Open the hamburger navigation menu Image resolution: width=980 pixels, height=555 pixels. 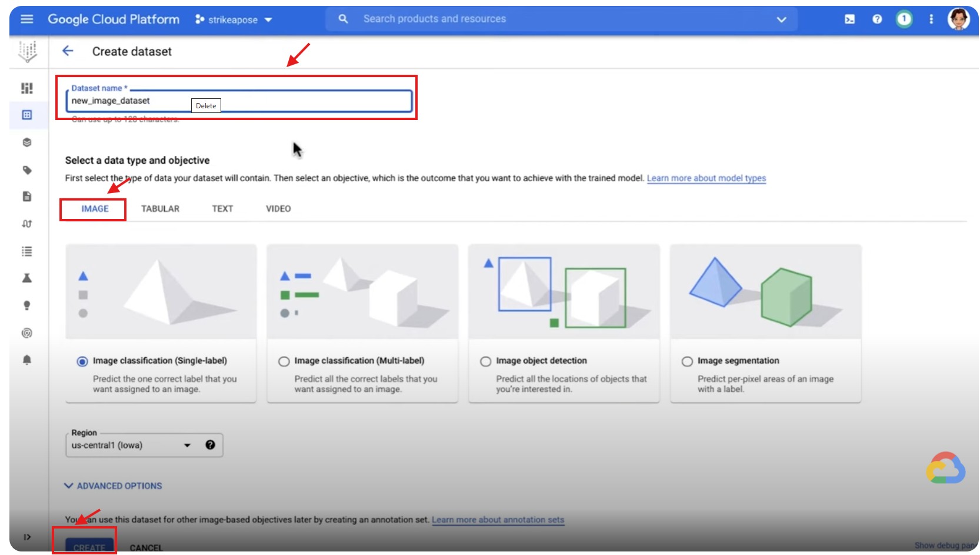point(27,19)
